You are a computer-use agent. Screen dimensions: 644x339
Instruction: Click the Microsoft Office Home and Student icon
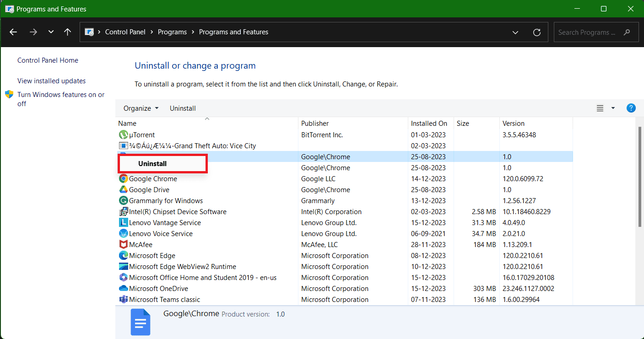(x=123, y=278)
